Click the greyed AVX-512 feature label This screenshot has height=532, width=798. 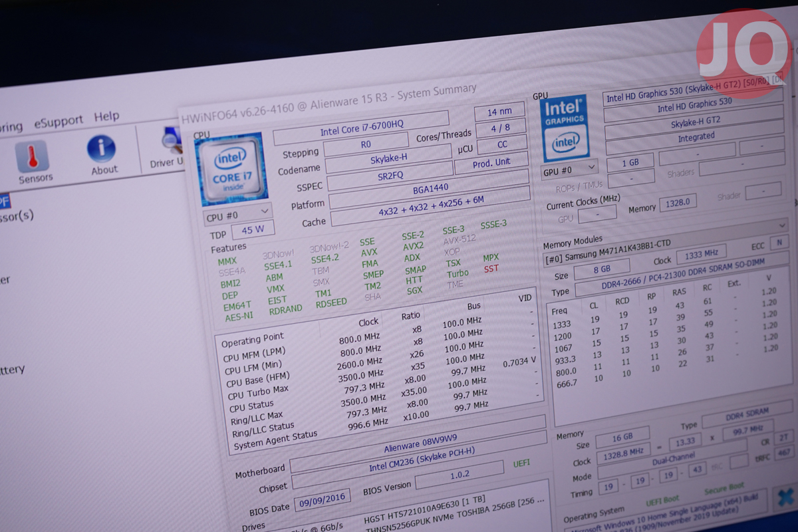coord(460,239)
